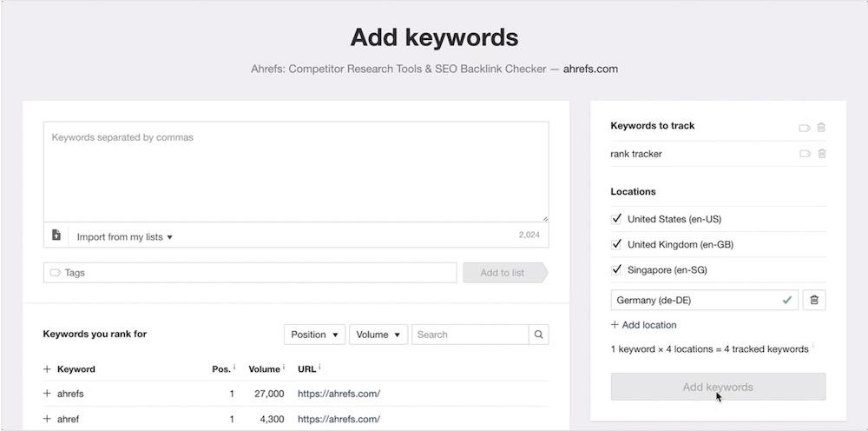868x431 pixels.
Task: Click info icon next to Pos. column
Action: [x=234, y=367]
